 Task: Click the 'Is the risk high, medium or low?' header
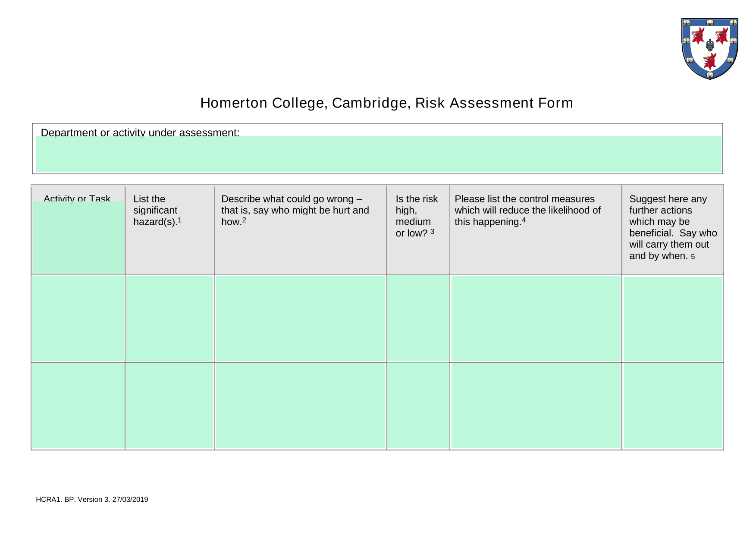tap(417, 216)
